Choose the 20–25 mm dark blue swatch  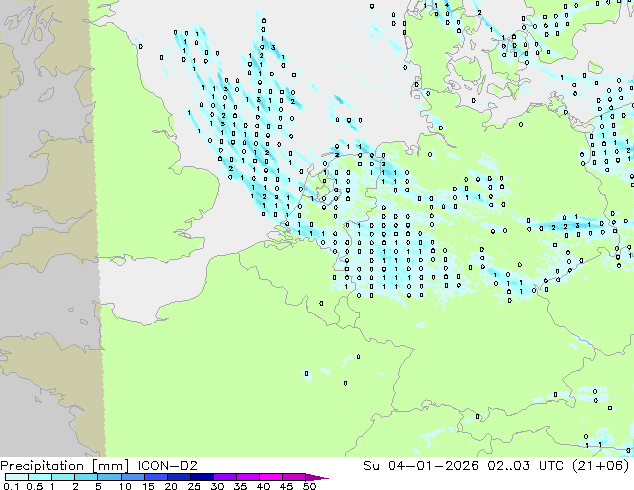click(x=181, y=477)
